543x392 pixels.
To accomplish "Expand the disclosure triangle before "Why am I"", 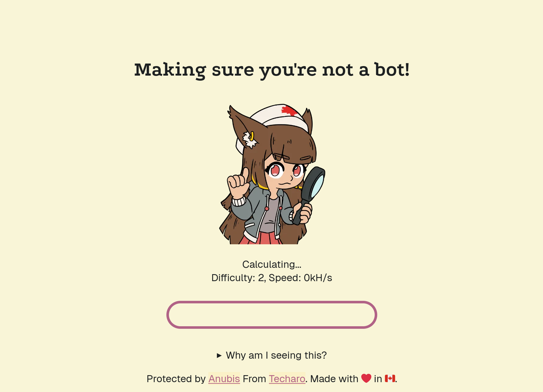I will (x=219, y=355).
